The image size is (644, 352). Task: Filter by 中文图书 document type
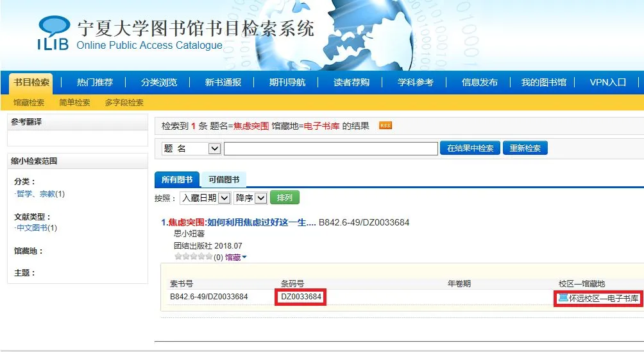31,228
